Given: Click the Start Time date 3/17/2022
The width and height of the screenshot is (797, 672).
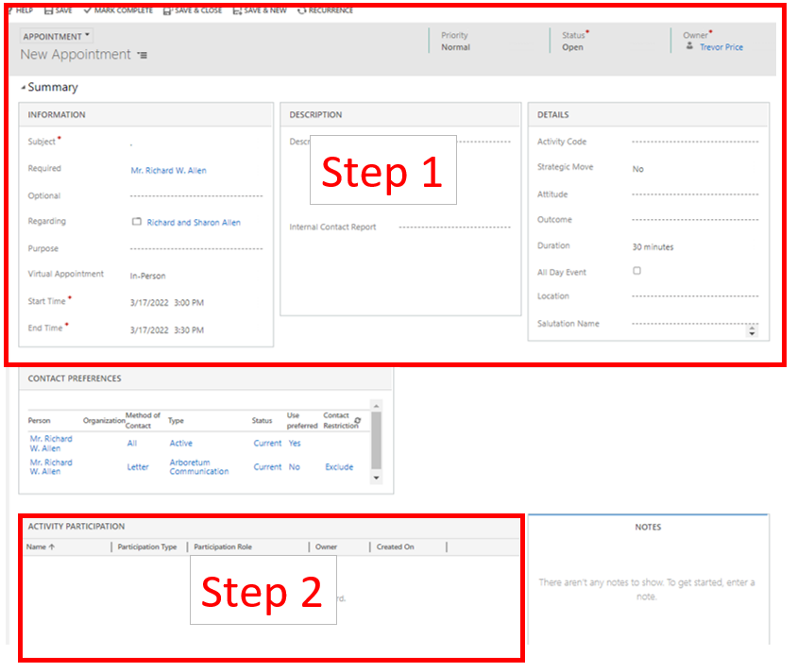Looking at the screenshot, I should click(149, 303).
